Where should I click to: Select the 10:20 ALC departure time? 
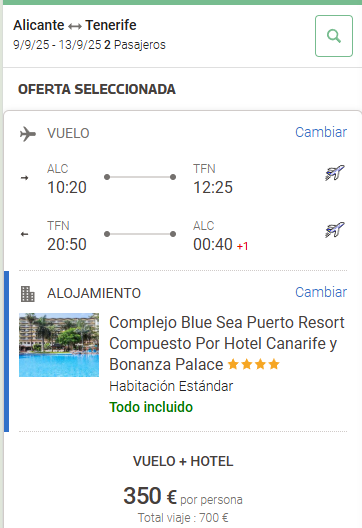[67, 187]
